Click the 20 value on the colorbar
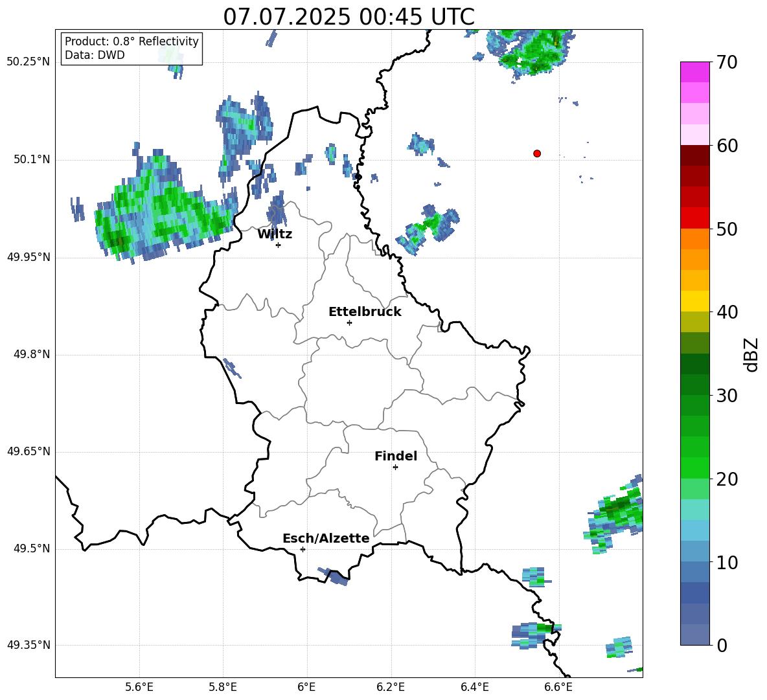 coord(727,479)
